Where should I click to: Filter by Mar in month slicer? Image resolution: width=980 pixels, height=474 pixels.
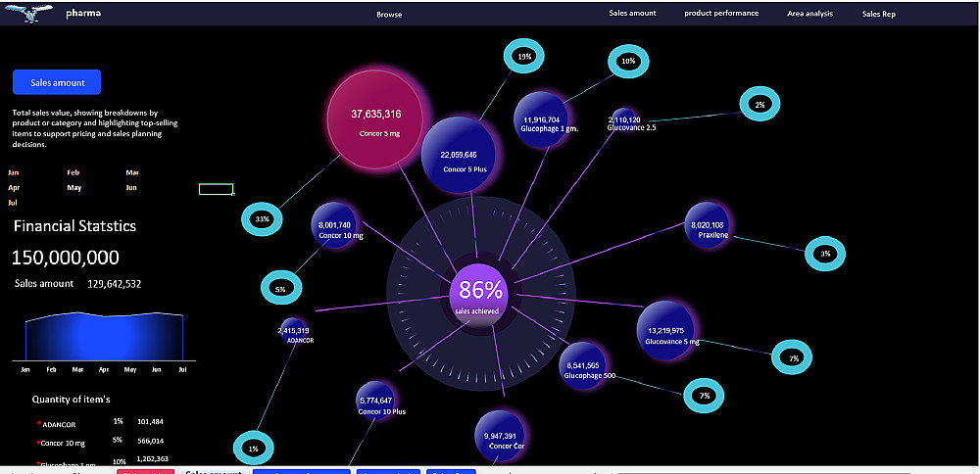pos(132,172)
